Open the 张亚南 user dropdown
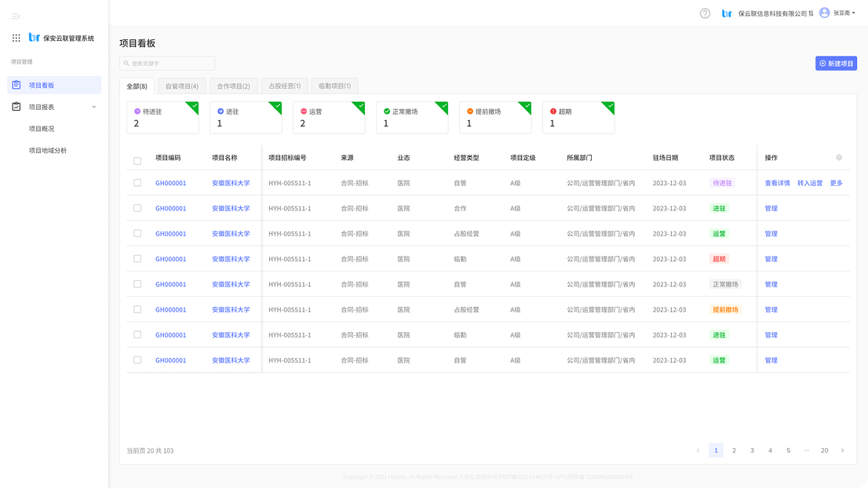 (844, 13)
